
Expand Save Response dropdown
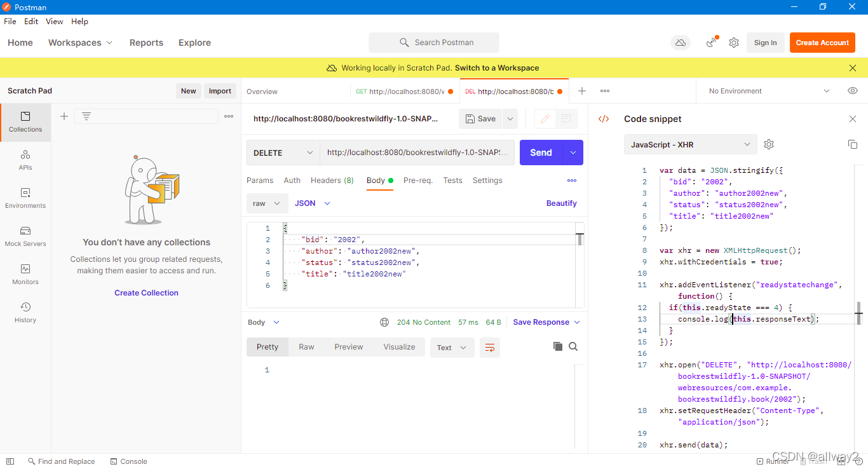(546, 322)
